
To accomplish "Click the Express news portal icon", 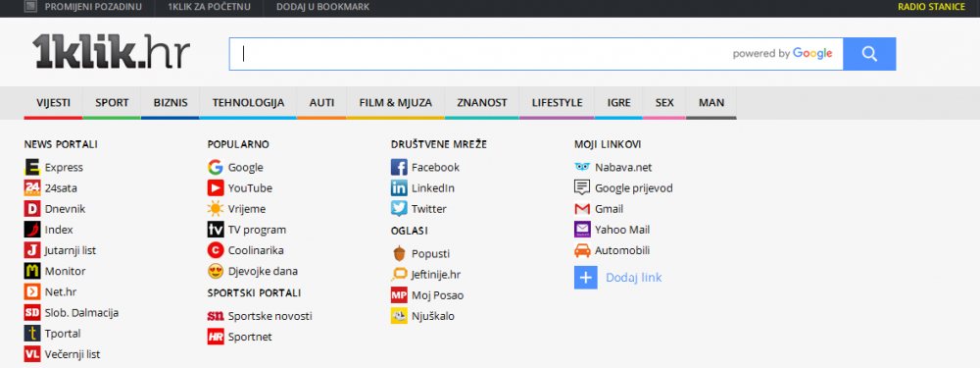I will click(x=32, y=167).
